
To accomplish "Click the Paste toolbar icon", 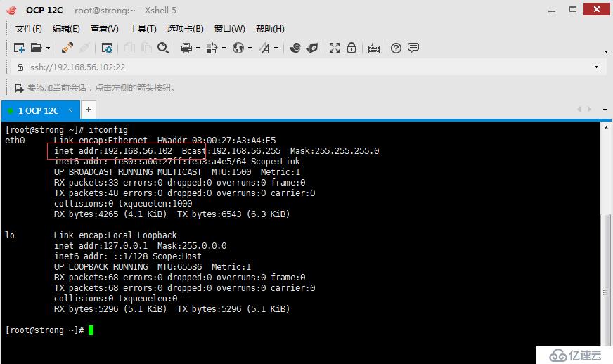I will tap(146, 48).
